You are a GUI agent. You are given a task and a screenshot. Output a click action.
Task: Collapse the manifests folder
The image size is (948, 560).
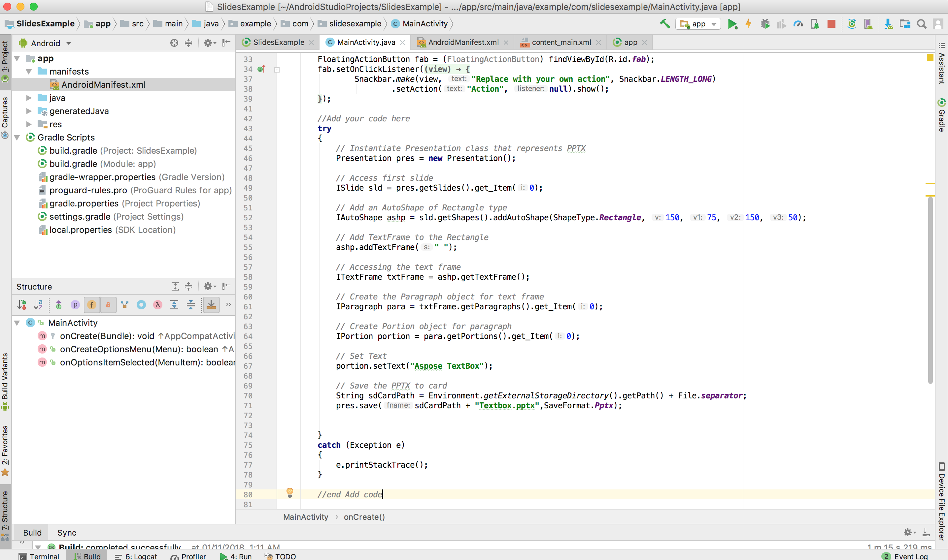pos(29,72)
